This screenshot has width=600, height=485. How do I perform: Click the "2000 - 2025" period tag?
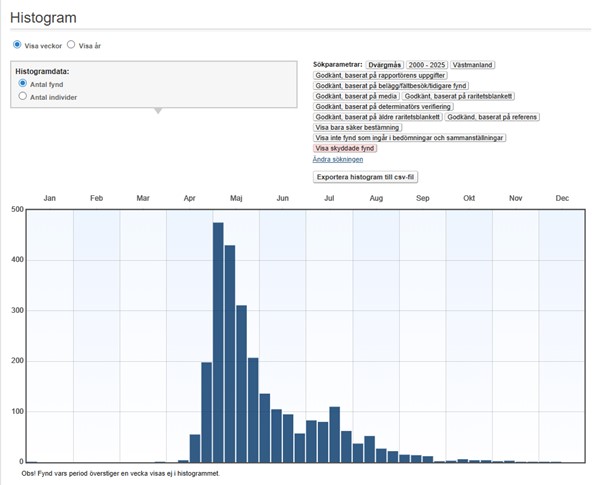[x=426, y=64]
